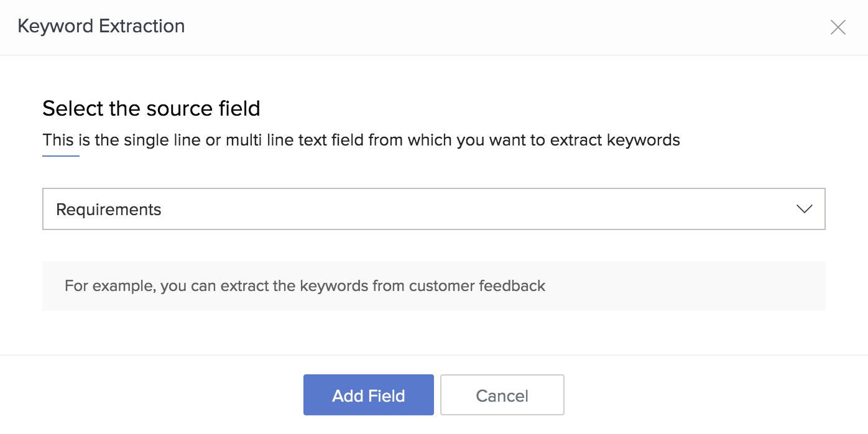Click the customer feedback example hint
Image resolution: width=868 pixels, height=434 pixels.
pyautogui.click(x=305, y=286)
